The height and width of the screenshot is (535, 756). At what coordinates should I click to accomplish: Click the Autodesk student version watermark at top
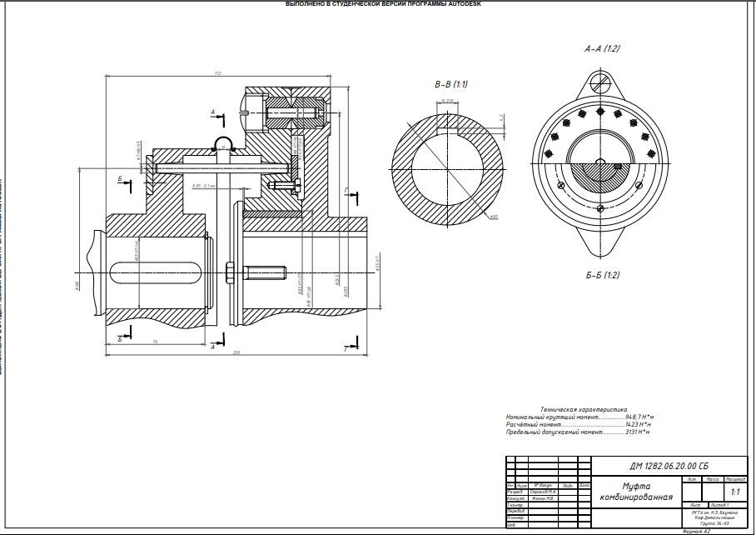click(x=383, y=4)
